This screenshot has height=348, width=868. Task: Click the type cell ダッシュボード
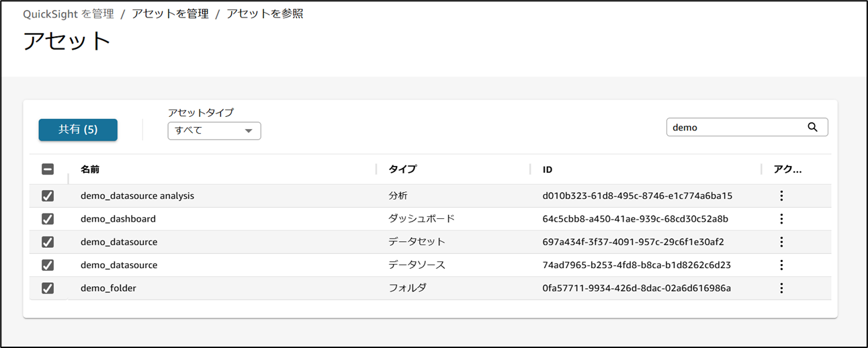pos(421,218)
